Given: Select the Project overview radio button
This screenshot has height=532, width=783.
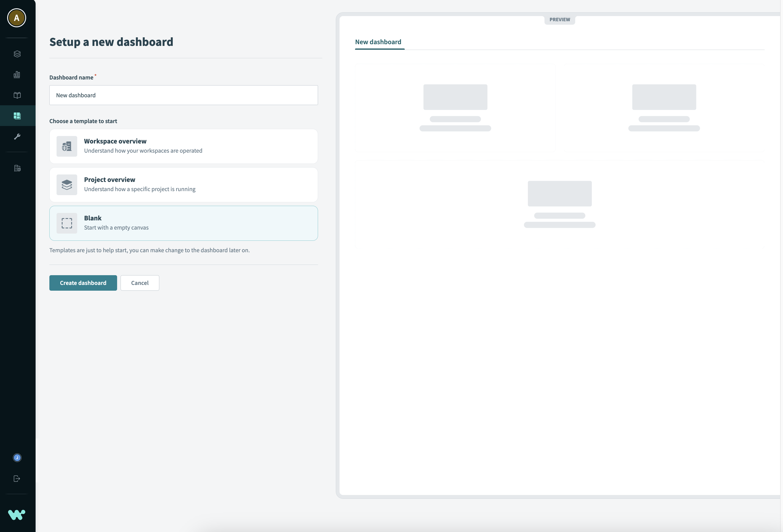Looking at the screenshot, I should [183, 184].
